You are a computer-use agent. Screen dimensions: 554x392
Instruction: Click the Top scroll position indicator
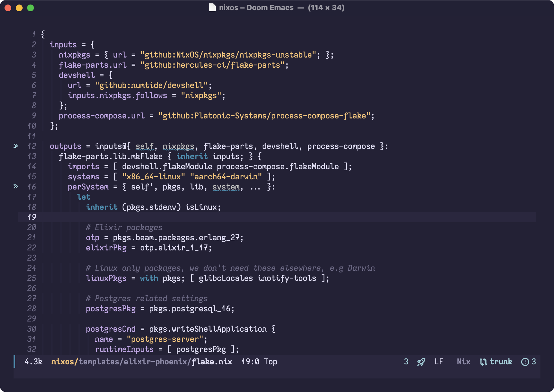(271, 362)
